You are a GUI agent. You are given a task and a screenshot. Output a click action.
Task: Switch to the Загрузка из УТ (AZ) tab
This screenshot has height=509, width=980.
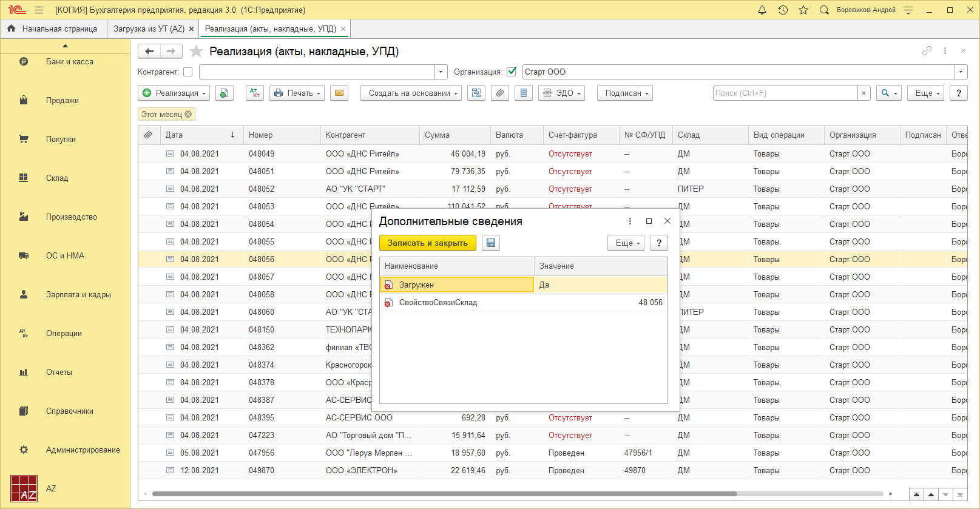149,29
